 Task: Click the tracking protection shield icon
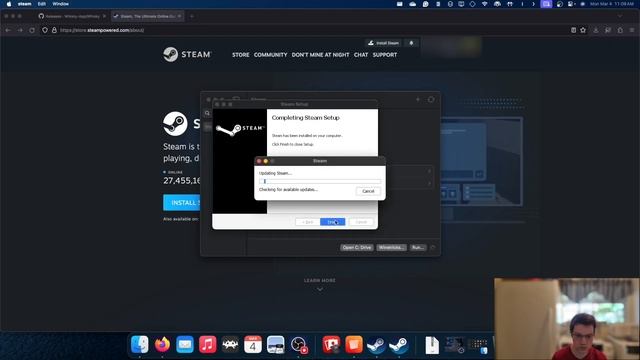[x=45, y=30]
